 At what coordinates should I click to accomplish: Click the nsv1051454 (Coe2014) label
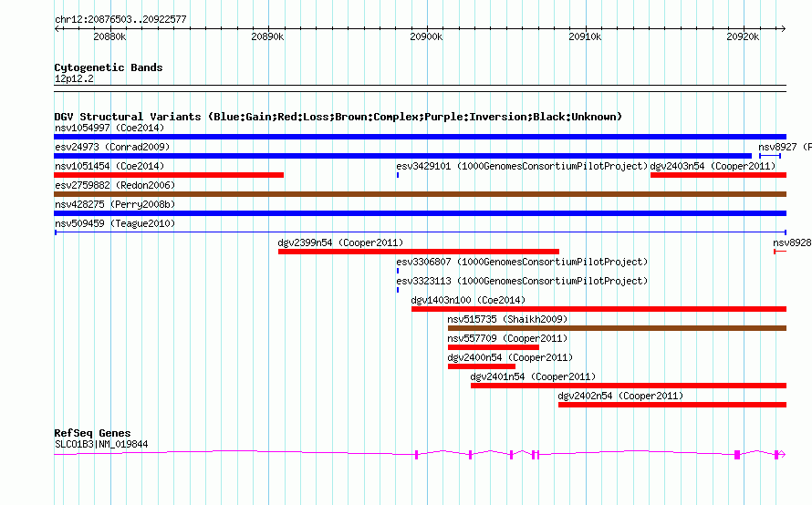pyautogui.click(x=109, y=166)
